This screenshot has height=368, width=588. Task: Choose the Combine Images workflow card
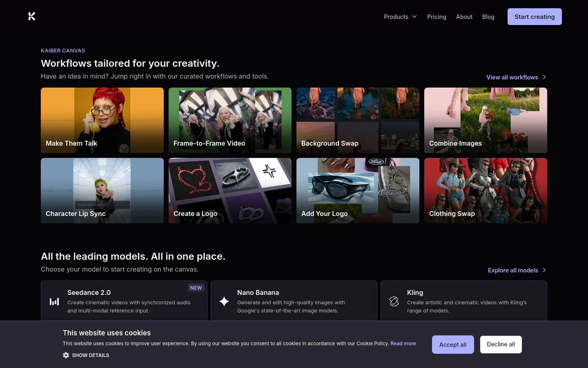(x=486, y=120)
